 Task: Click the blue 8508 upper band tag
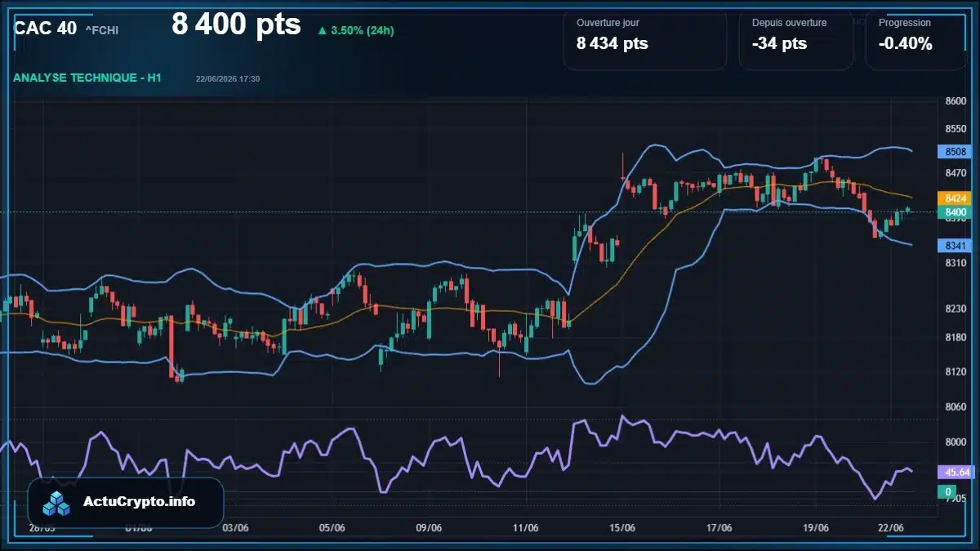(x=955, y=151)
